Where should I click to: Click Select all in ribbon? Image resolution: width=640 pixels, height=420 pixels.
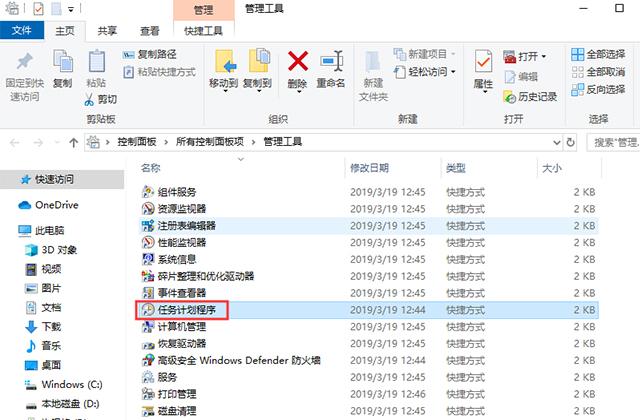[598, 54]
